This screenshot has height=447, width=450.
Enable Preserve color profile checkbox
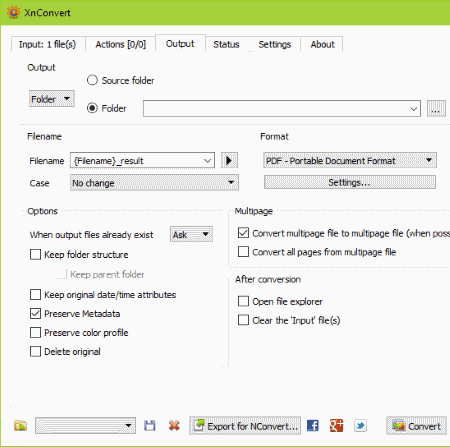pos(35,333)
